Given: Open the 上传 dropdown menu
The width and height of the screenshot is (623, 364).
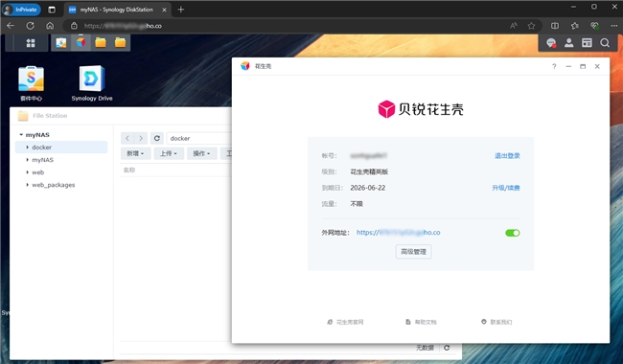Looking at the screenshot, I should click(169, 153).
